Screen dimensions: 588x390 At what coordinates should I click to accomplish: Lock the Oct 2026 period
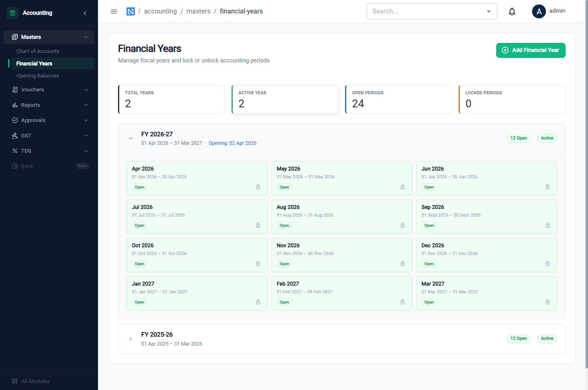[258, 264]
